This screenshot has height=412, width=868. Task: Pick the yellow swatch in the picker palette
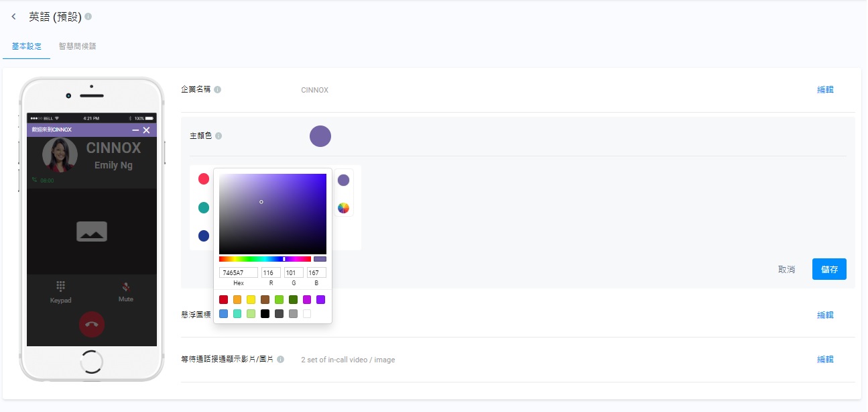(x=251, y=300)
